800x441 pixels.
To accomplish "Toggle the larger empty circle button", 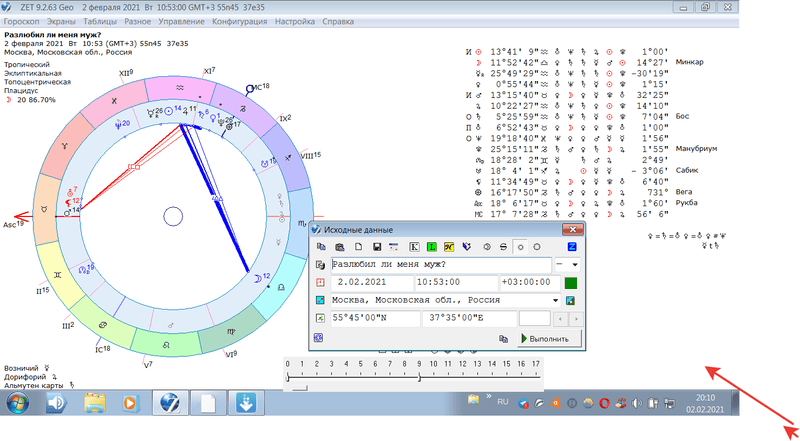I will coord(537,246).
